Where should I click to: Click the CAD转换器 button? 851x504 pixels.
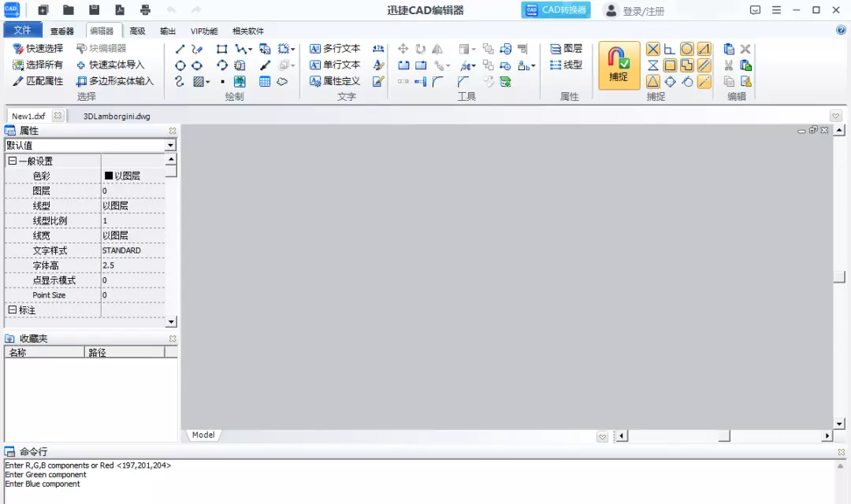point(556,10)
